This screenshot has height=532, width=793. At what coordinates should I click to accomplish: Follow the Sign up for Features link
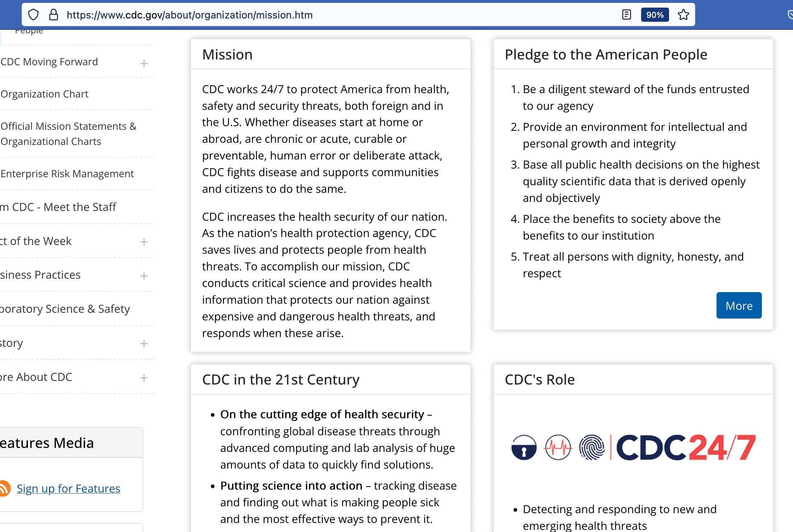pyautogui.click(x=68, y=489)
